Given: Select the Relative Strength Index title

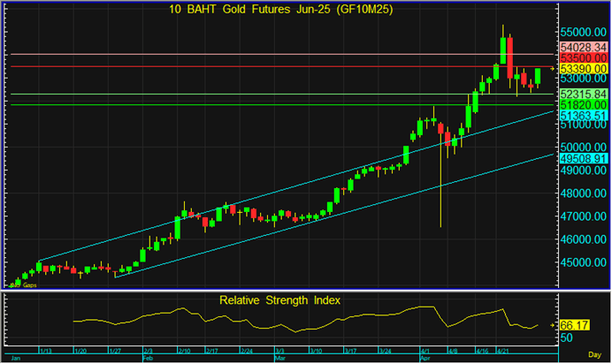Looking at the screenshot, I should (280, 300).
